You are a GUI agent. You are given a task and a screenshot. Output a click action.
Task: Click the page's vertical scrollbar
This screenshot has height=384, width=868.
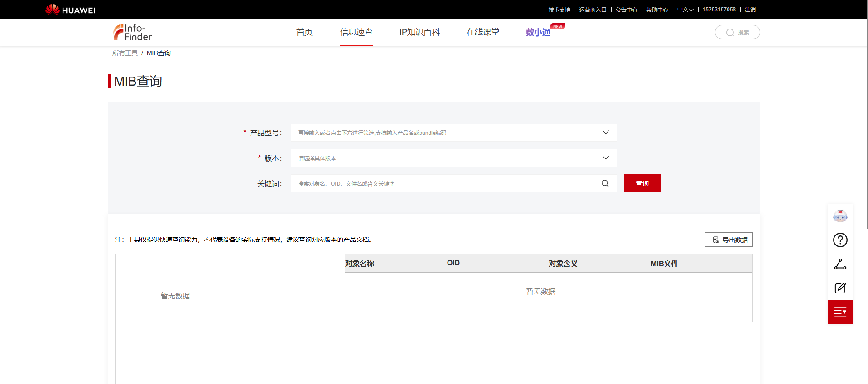pyautogui.click(x=866, y=115)
